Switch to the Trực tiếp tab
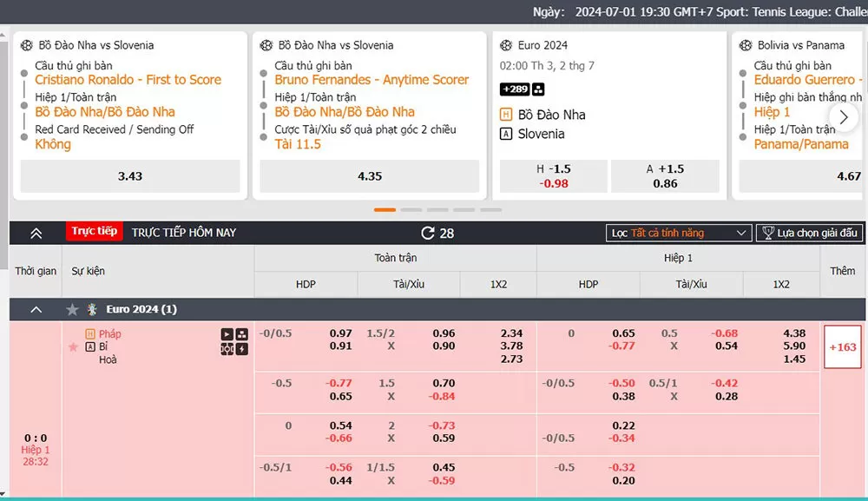This screenshot has width=868, height=501. (94, 232)
